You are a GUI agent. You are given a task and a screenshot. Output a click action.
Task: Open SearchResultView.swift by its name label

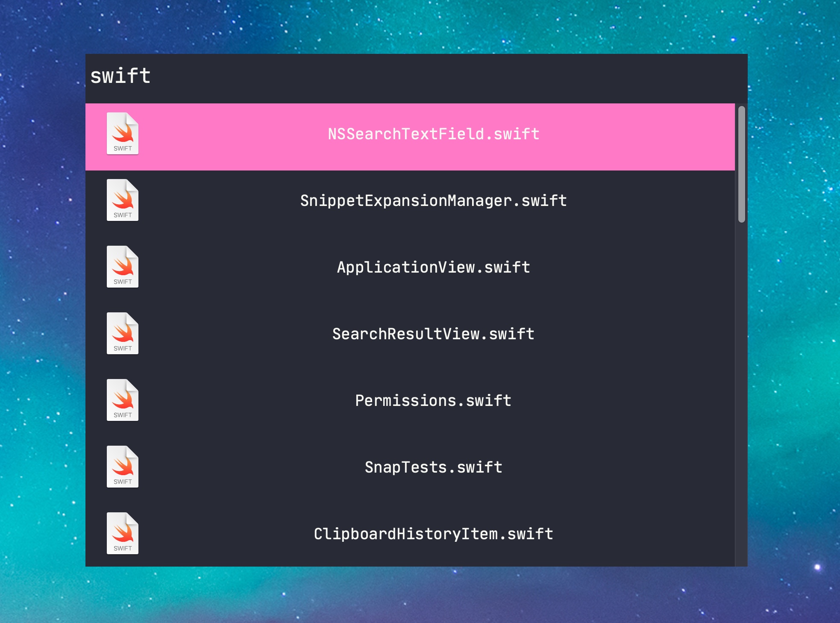[433, 334]
